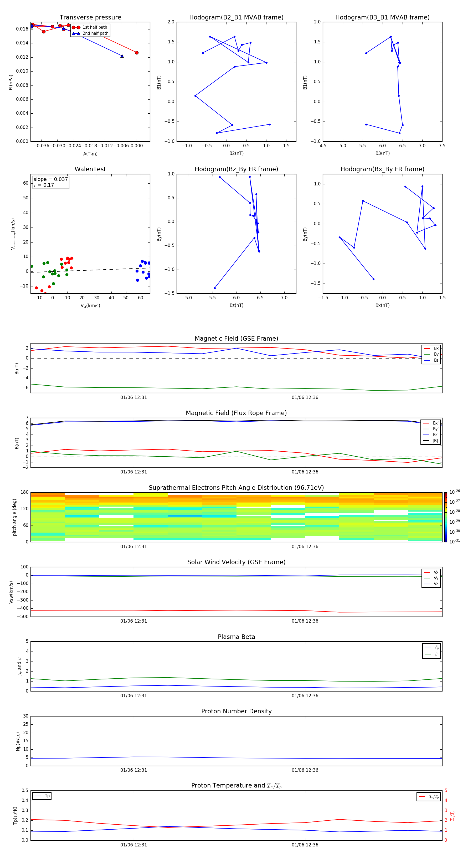This screenshot has height=868, width=473.
Task: Click the 'Magnetic Field (Flux Rope Frame)' title
Action: 236,413
